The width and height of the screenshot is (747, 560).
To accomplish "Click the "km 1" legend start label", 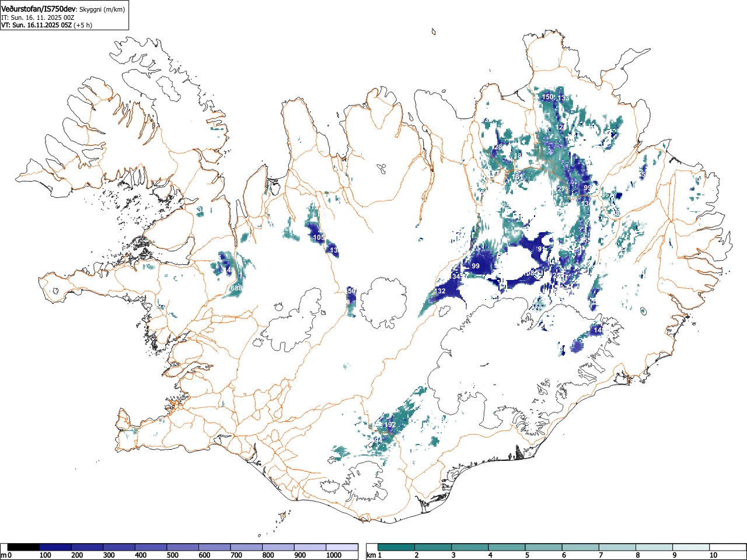I will [x=374, y=555].
